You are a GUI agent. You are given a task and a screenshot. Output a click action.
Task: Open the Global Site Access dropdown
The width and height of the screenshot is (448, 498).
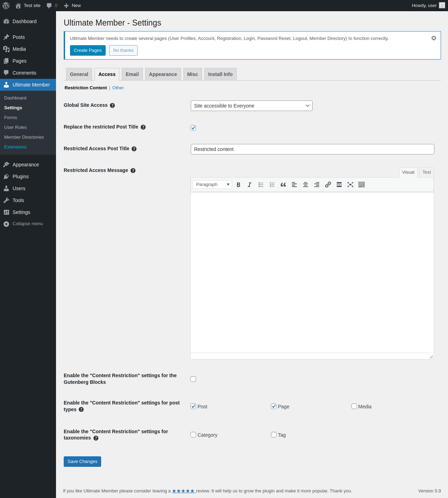(x=252, y=106)
